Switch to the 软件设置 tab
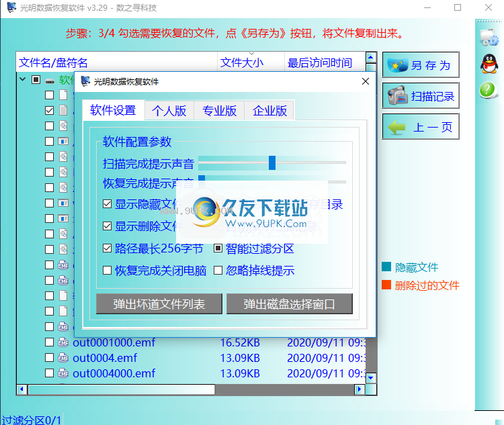Screen dimensions: 504x425 [x=113, y=110]
